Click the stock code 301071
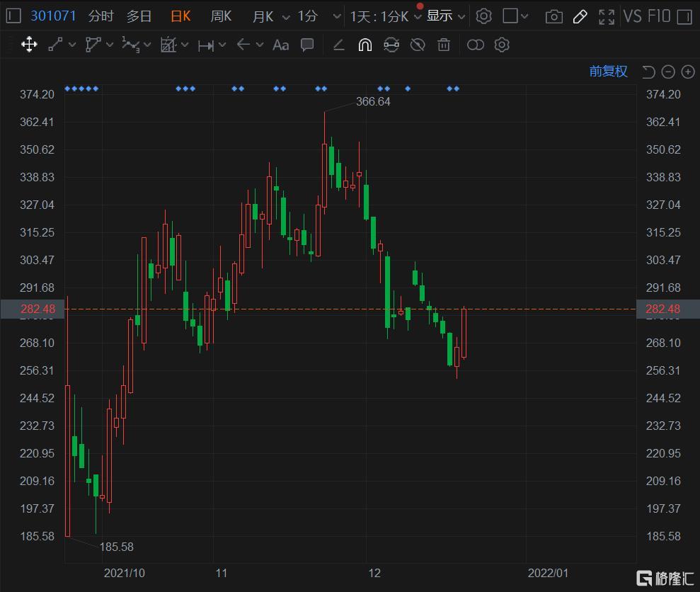Image resolution: width=700 pixels, height=592 pixels. [x=53, y=16]
